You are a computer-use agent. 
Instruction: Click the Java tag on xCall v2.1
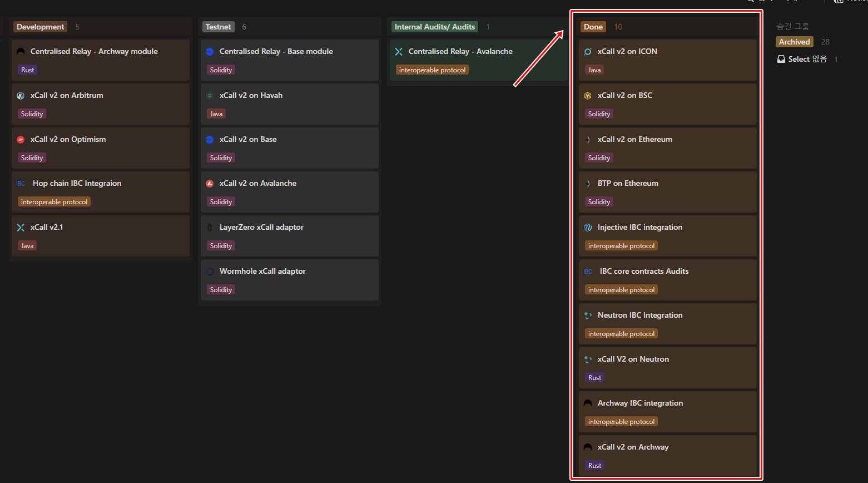[27, 246]
